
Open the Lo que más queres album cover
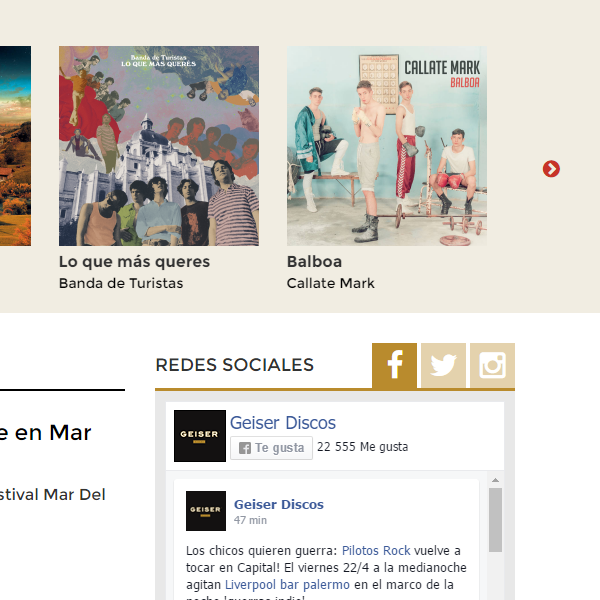tap(159, 146)
